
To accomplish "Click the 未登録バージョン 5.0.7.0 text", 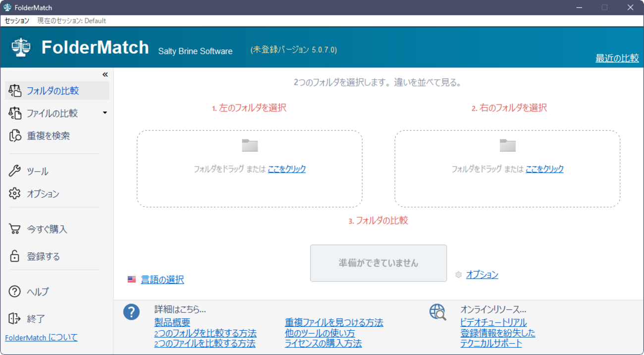I will pyautogui.click(x=294, y=50).
